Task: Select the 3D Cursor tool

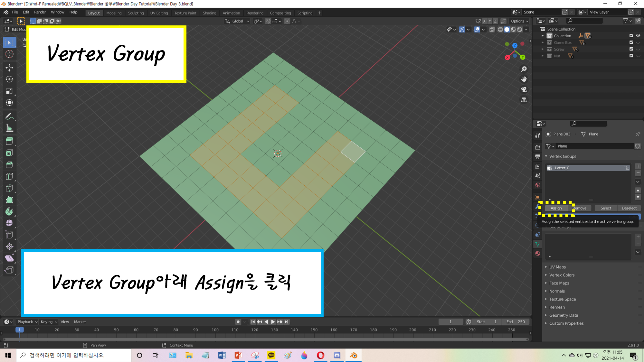Action: point(9,54)
